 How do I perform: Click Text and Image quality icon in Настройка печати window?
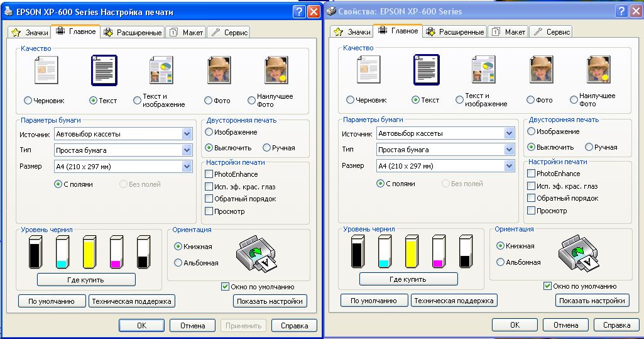point(161,70)
